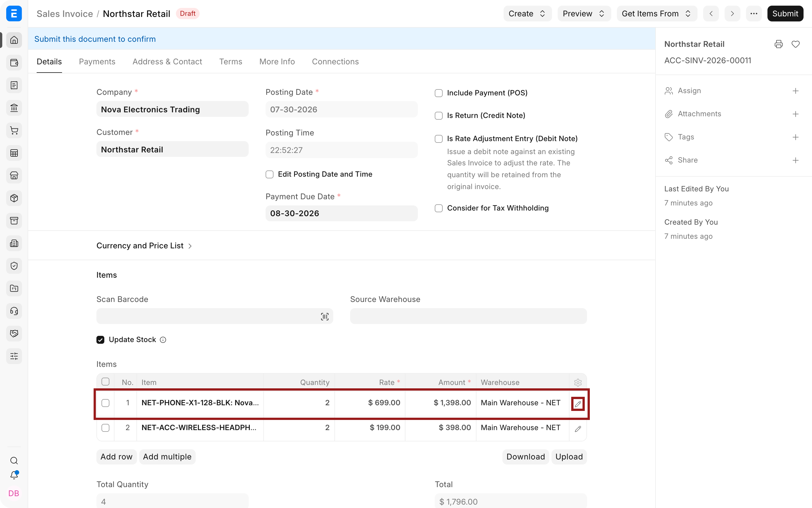Open the search icon in sidebar
The image size is (812, 508).
[14, 460]
